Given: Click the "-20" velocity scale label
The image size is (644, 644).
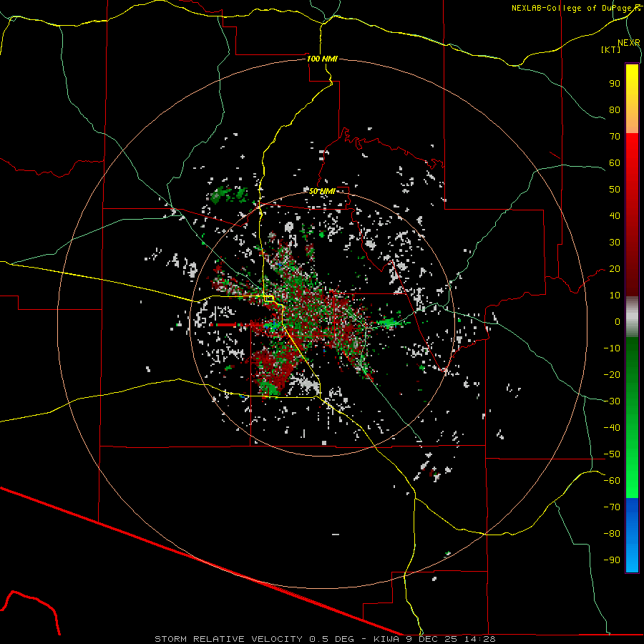Looking at the screenshot, I should (x=612, y=375).
